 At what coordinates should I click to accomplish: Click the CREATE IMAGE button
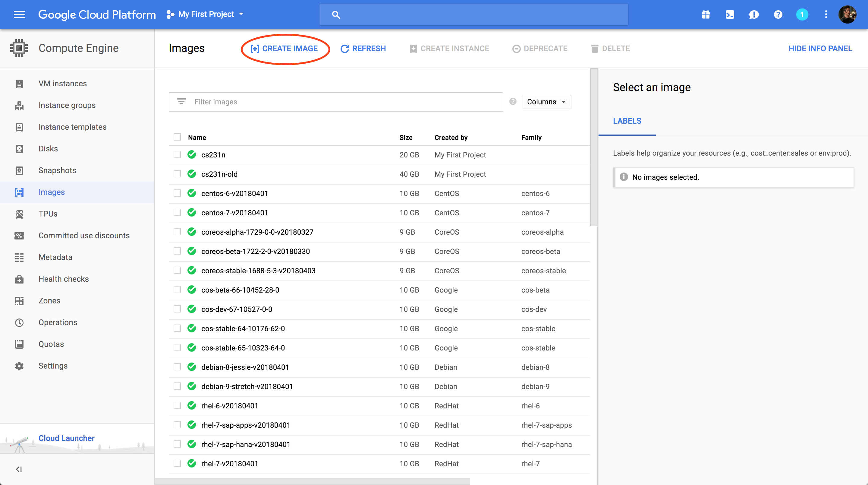click(284, 49)
